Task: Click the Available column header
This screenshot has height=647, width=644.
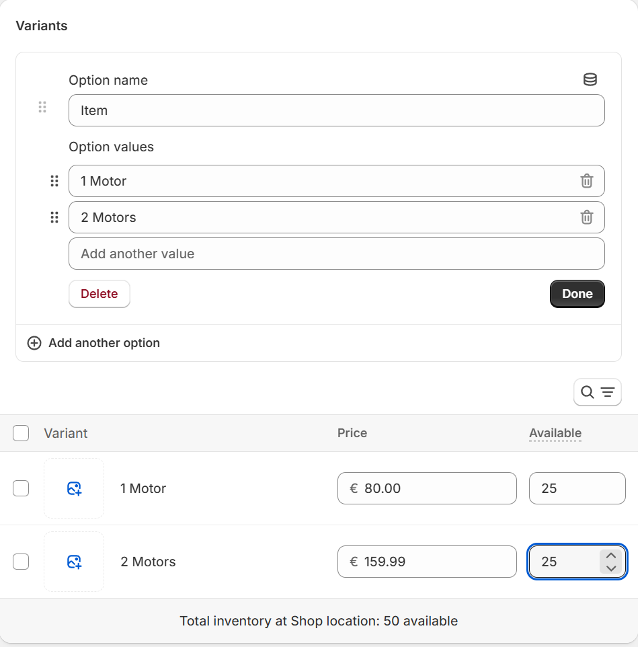Action: tap(555, 433)
